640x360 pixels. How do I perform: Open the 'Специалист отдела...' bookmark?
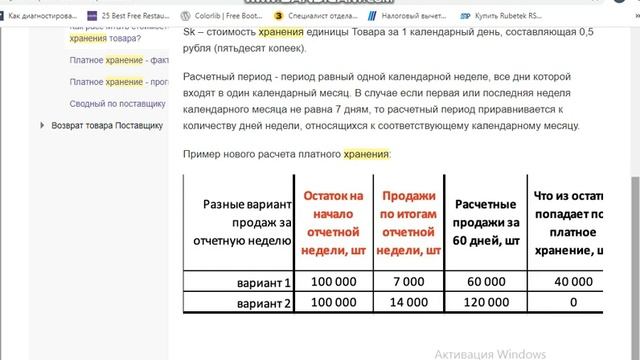point(316,16)
